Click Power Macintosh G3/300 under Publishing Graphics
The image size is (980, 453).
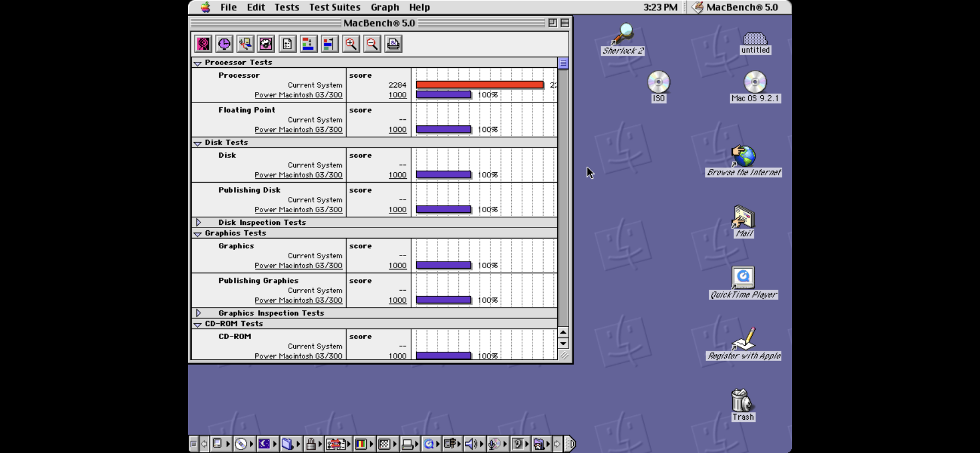point(299,300)
